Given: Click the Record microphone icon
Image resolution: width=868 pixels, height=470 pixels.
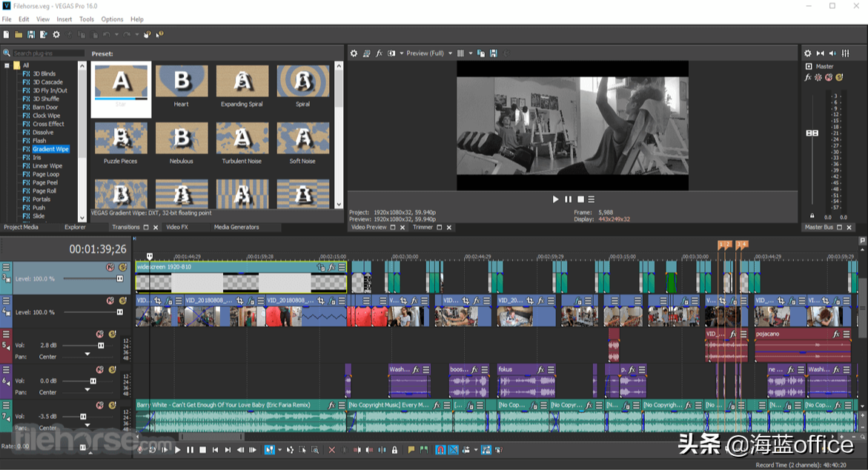Looking at the screenshot, I should pyautogui.click(x=140, y=450).
